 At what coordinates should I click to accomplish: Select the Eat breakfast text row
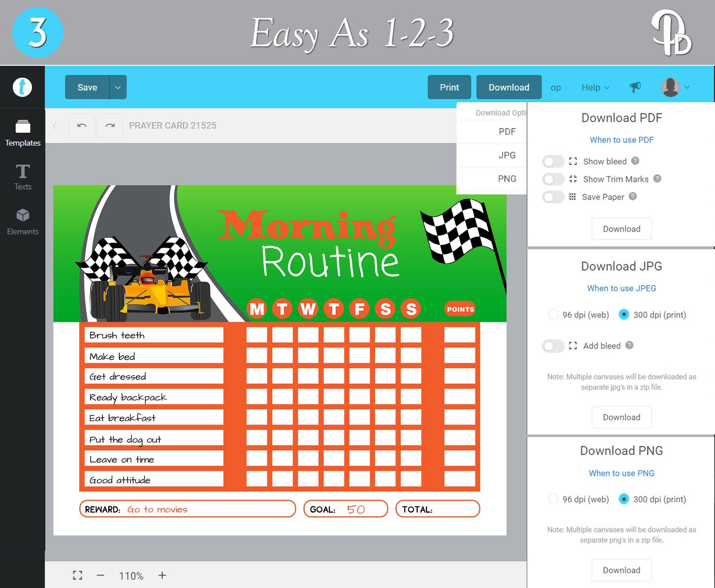(154, 417)
